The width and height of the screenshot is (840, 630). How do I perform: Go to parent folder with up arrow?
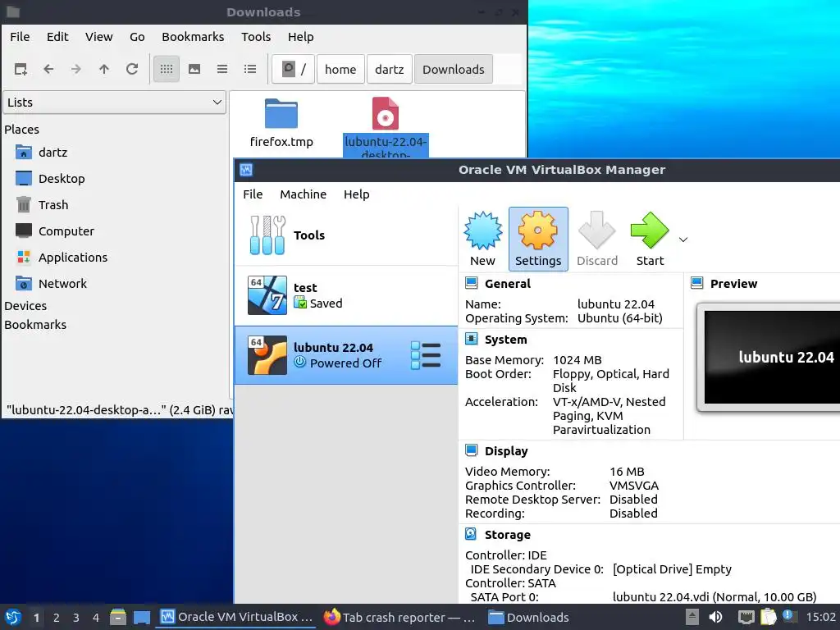coord(104,69)
